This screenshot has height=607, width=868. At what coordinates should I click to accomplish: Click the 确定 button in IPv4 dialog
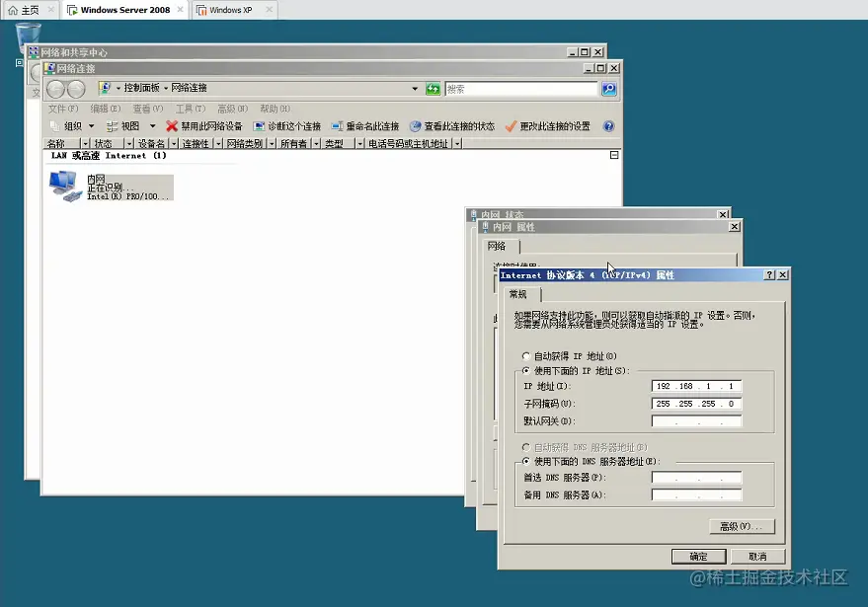[698, 557]
